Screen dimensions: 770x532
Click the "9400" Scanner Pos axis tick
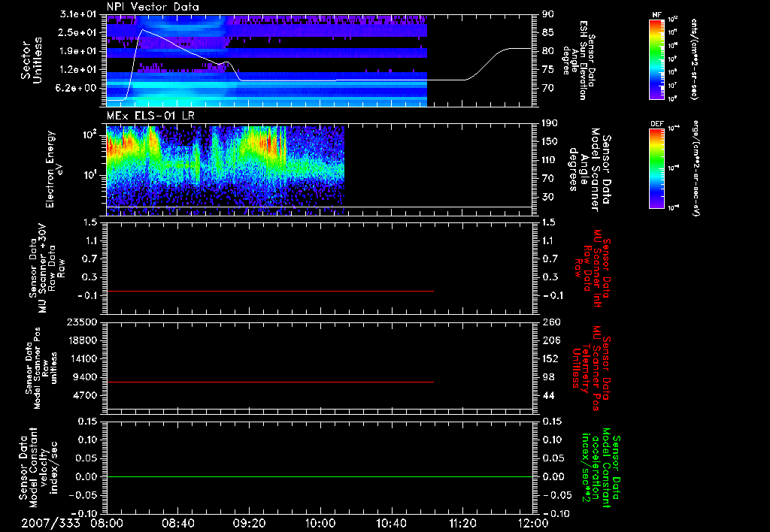84,377
